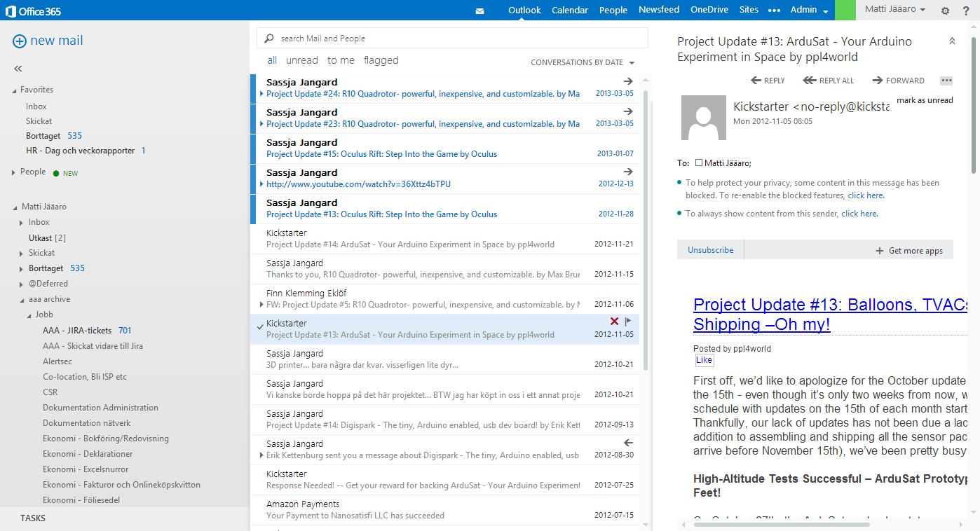Filter messages by unread
The width and height of the screenshot is (980, 531).
pyautogui.click(x=301, y=60)
